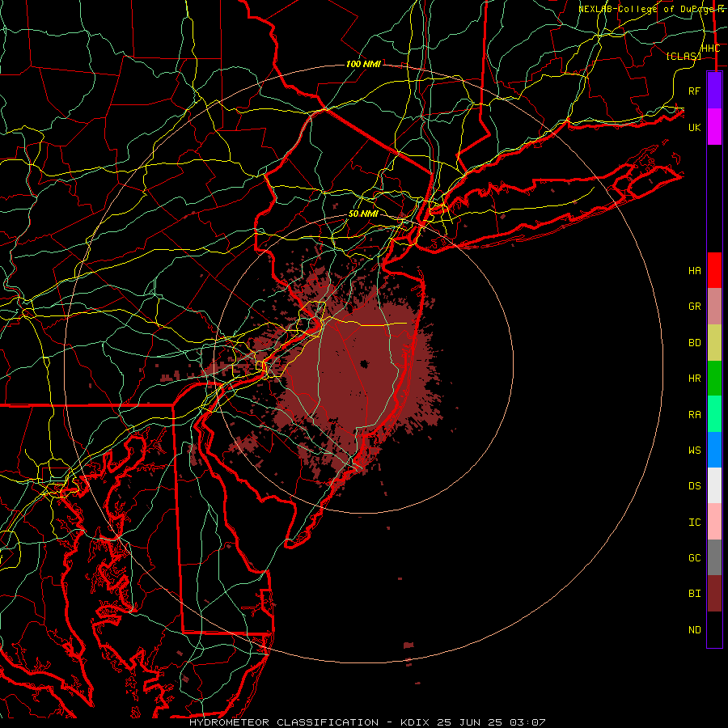728x728 pixels.
Task: Click the black radar site dot at center
Action: coord(364,365)
